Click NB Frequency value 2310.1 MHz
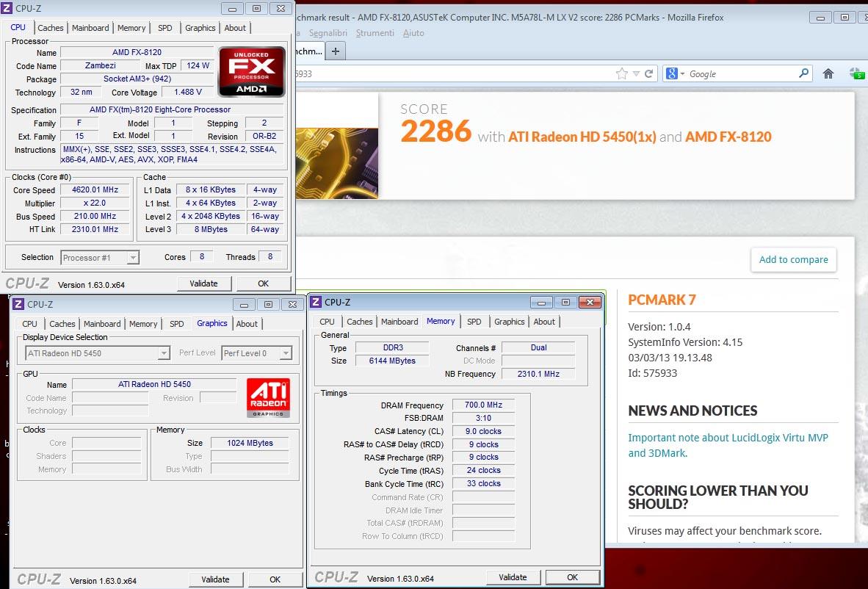The image size is (868, 589). pos(538,375)
